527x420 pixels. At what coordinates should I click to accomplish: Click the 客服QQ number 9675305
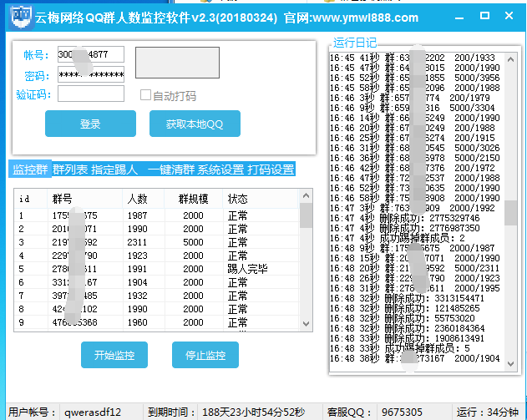pos(402,412)
